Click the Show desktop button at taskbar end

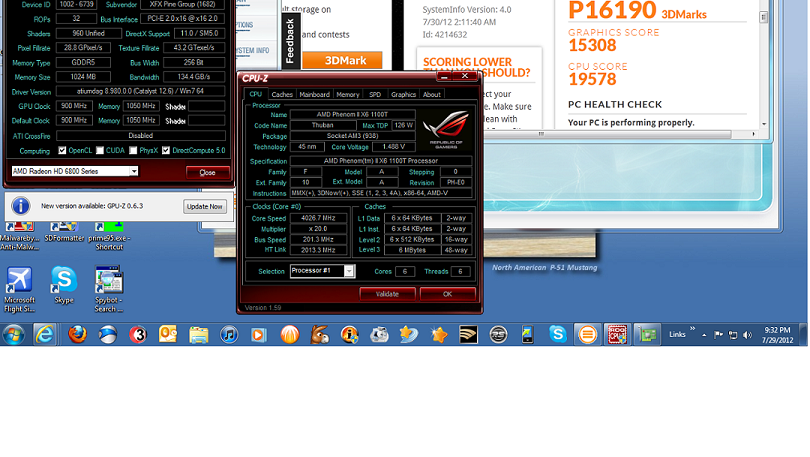tap(803, 335)
